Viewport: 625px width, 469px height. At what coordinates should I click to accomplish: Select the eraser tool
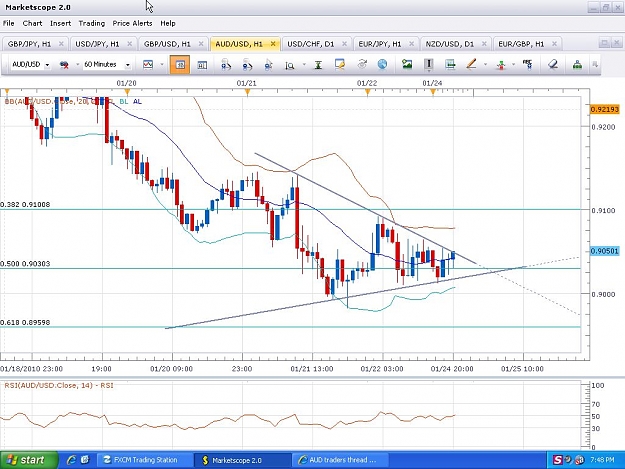[x=552, y=64]
